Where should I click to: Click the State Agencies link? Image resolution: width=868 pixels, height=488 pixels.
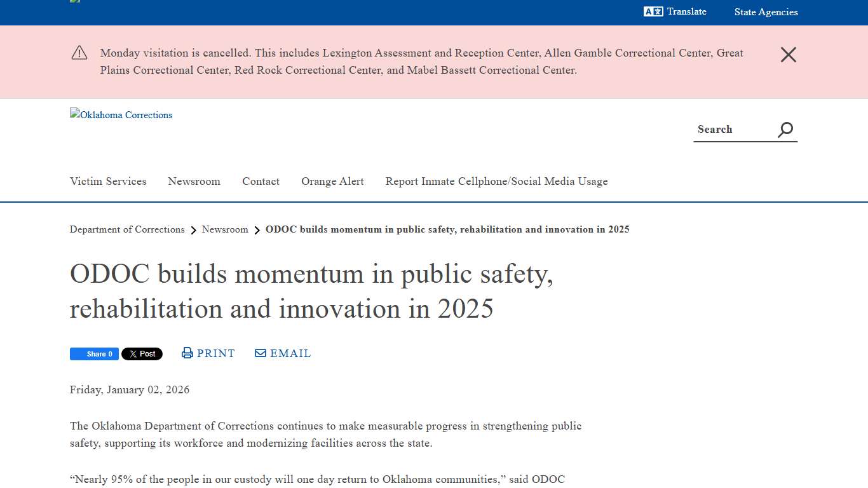[x=766, y=11]
